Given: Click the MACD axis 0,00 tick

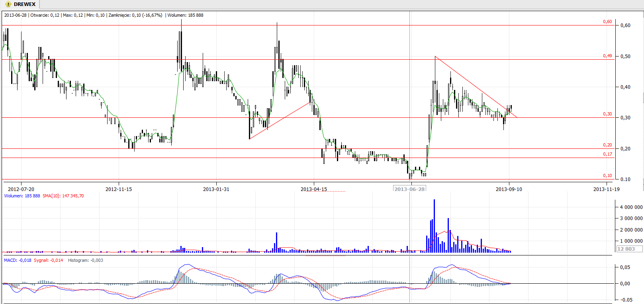Looking at the screenshot, I should pyautogui.click(x=625, y=283).
